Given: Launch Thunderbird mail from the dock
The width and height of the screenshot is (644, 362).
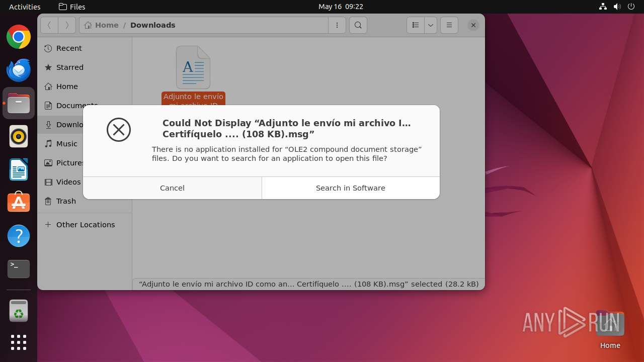Looking at the screenshot, I should pos(19,70).
